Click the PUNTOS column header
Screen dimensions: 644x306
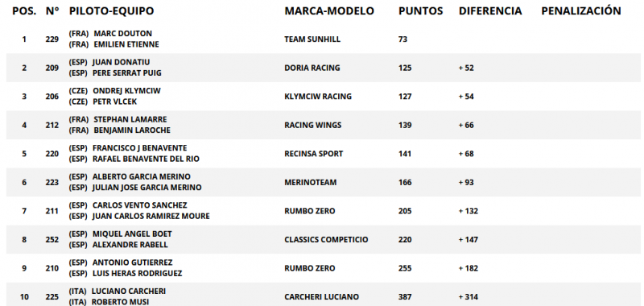[x=420, y=11]
